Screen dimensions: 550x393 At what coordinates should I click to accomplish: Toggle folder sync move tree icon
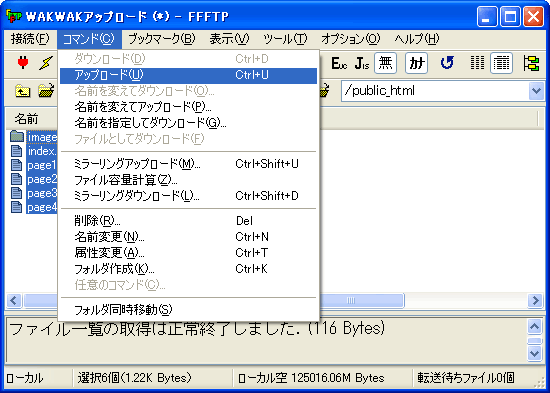click(x=531, y=63)
